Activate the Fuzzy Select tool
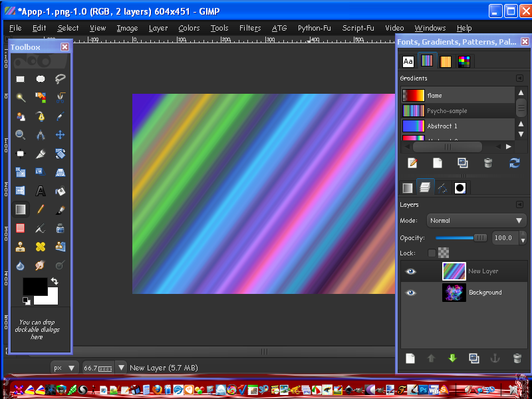Viewport: 532px width, 399px height. [21, 97]
